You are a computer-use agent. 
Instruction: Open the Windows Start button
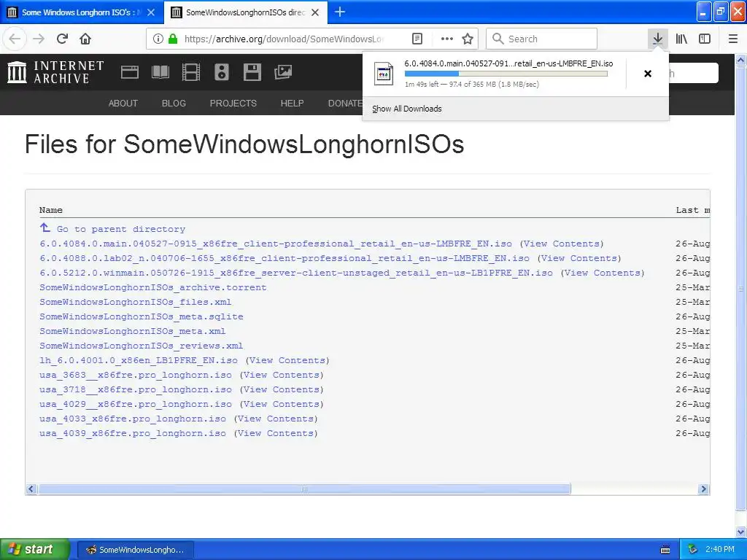click(35, 549)
